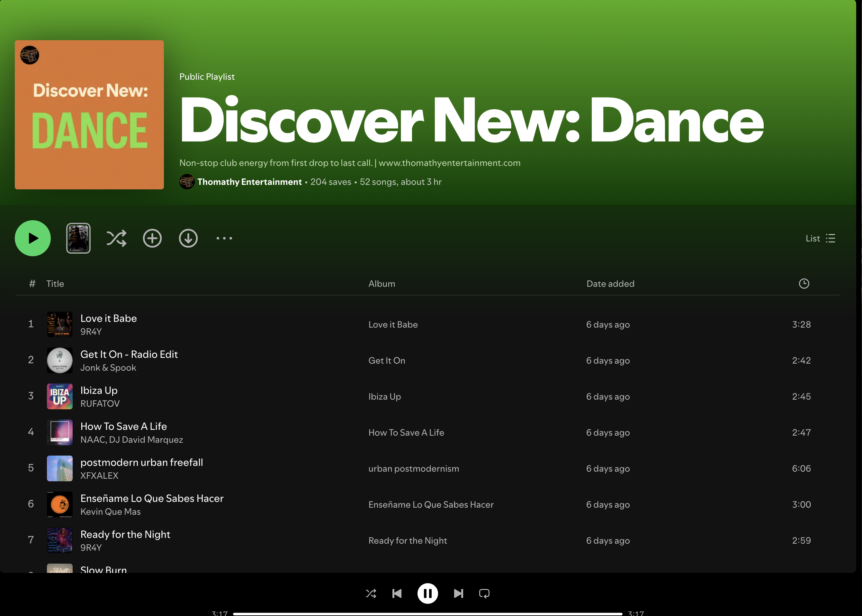Click the preview thumbnail beside play button
862x616 pixels.
pyautogui.click(x=78, y=238)
